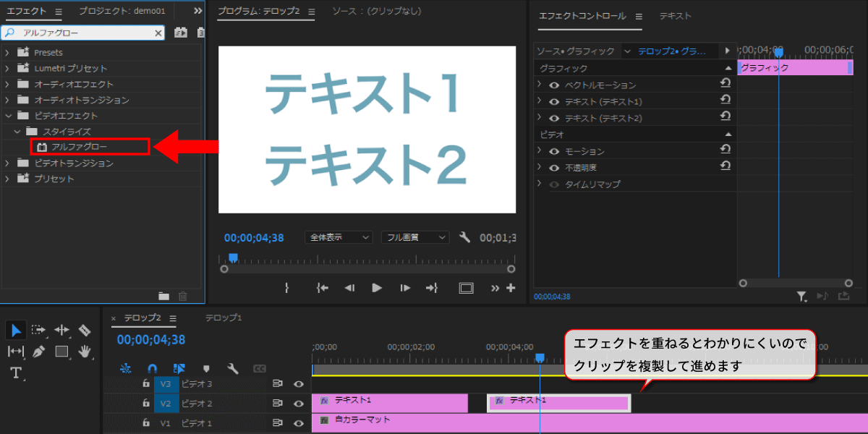868x434 pixels.
Task: Click the CC captions track icon
Action: 259,368
